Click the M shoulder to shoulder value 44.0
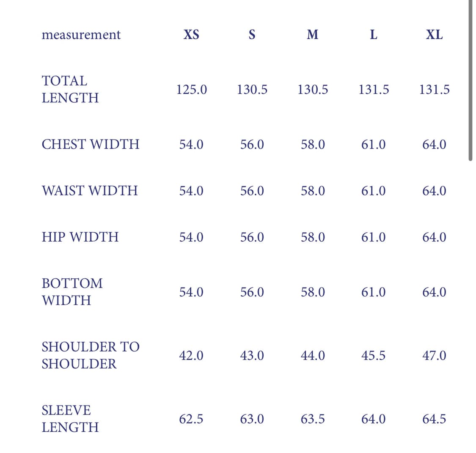Image resolution: width=476 pixels, height=453 pixels. [x=313, y=356]
